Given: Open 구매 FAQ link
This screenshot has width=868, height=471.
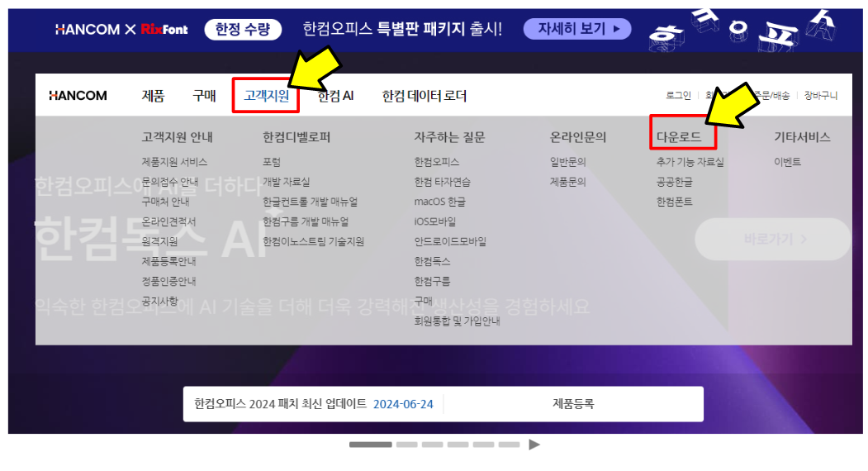Looking at the screenshot, I should 424,301.
